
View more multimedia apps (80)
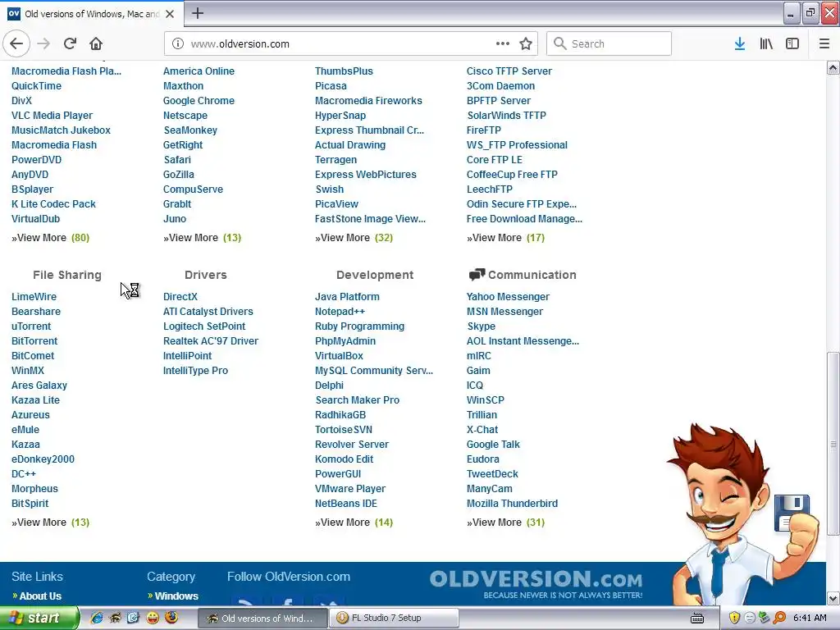pos(50,237)
